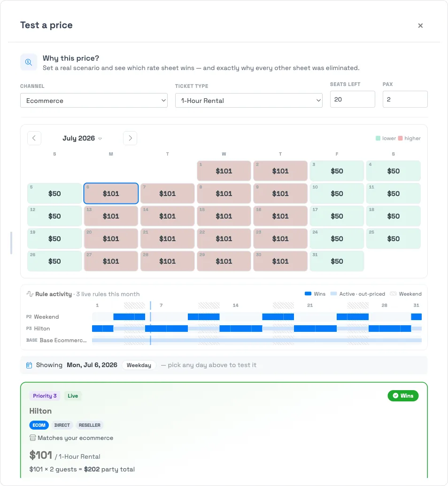Click the Active out-priced legend swatch

(333, 293)
